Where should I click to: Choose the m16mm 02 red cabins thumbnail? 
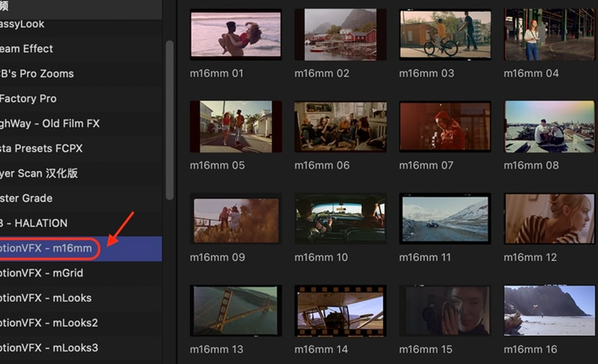point(340,35)
